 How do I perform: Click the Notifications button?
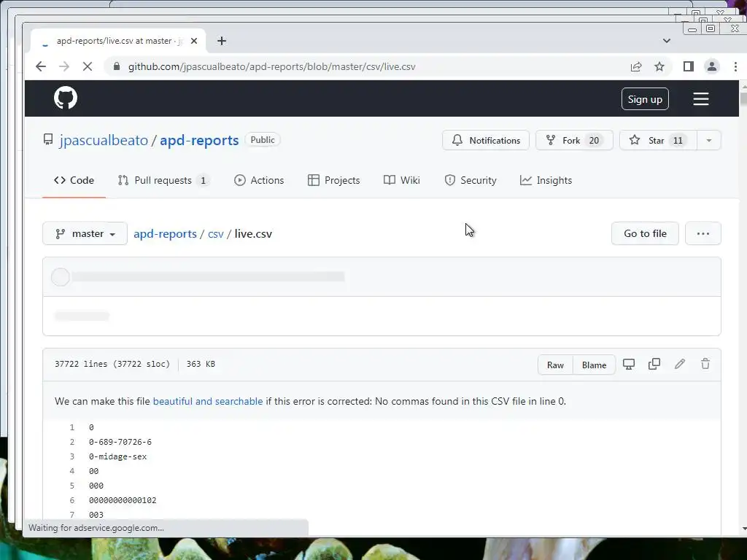pyautogui.click(x=485, y=141)
